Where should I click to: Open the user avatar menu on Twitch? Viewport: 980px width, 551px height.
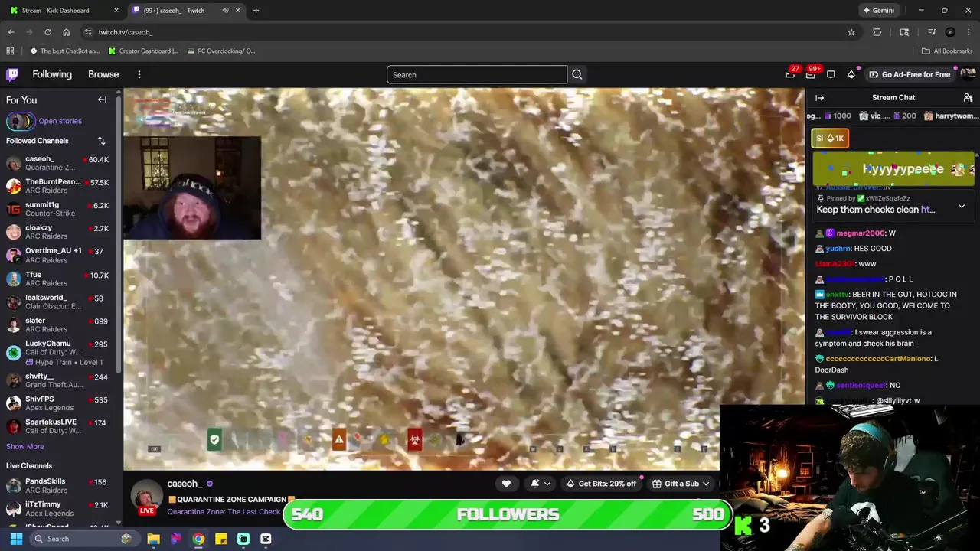pos(967,74)
